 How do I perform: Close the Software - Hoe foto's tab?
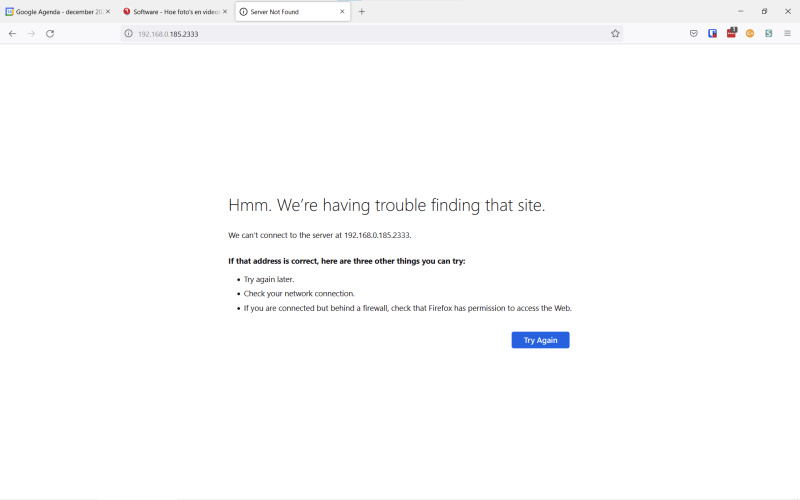[225, 11]
